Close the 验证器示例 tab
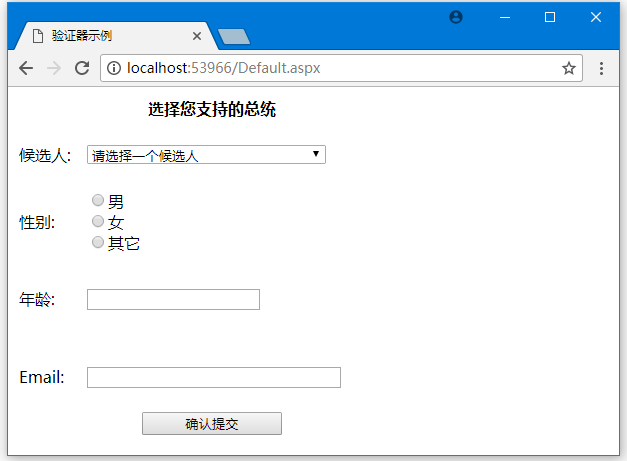This screenshot has height=461, width=627. (x=197, y=36)
